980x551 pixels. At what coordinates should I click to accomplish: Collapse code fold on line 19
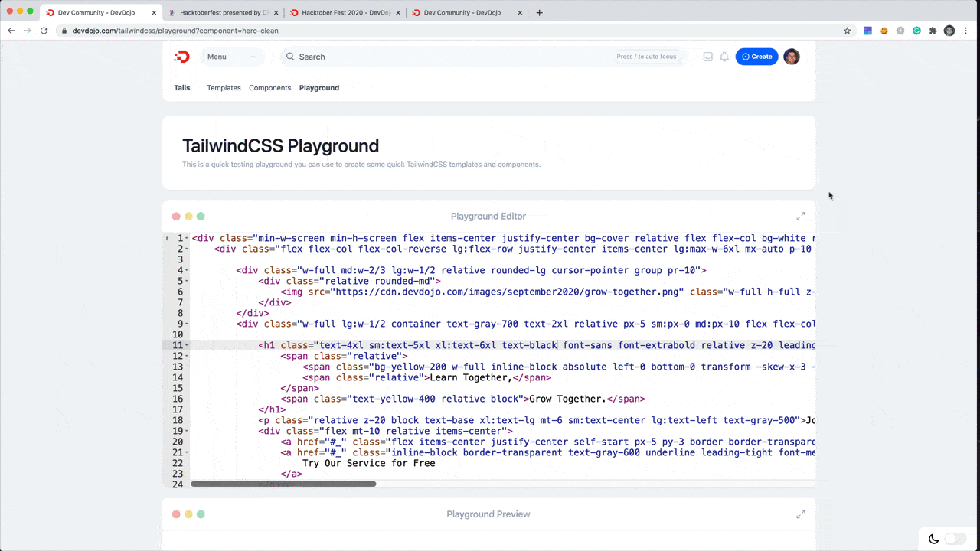point(188,431)
